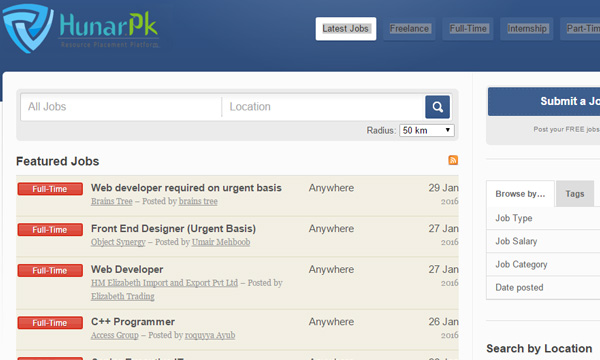This screenshot has height=360, width=600.
Task: Open Front End Designer (Urgent Basis) job
Action: pyautogui.click(x=173, y=228)
